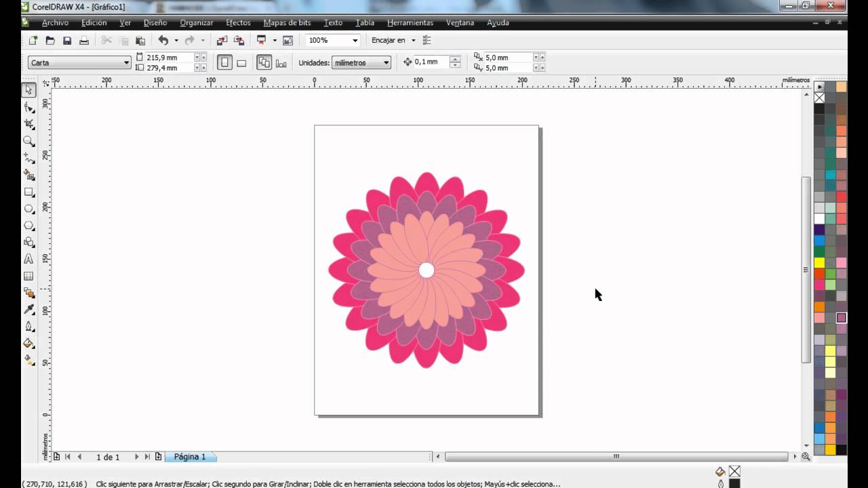Image resolution: width=868 pixels, height=488 pixels.
Task: Pick the yellow swatch in color palette
Action: click(x=819, y=262)
